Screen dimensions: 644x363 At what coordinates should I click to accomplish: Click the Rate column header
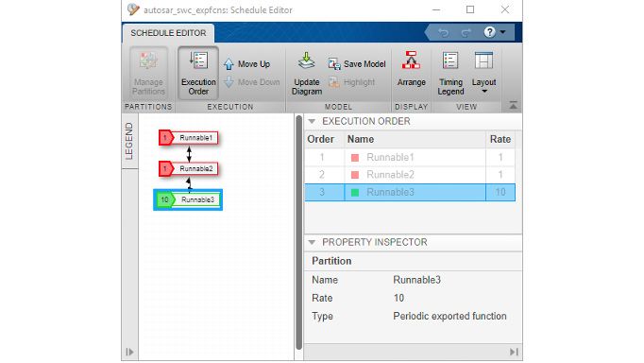point(500,139)
